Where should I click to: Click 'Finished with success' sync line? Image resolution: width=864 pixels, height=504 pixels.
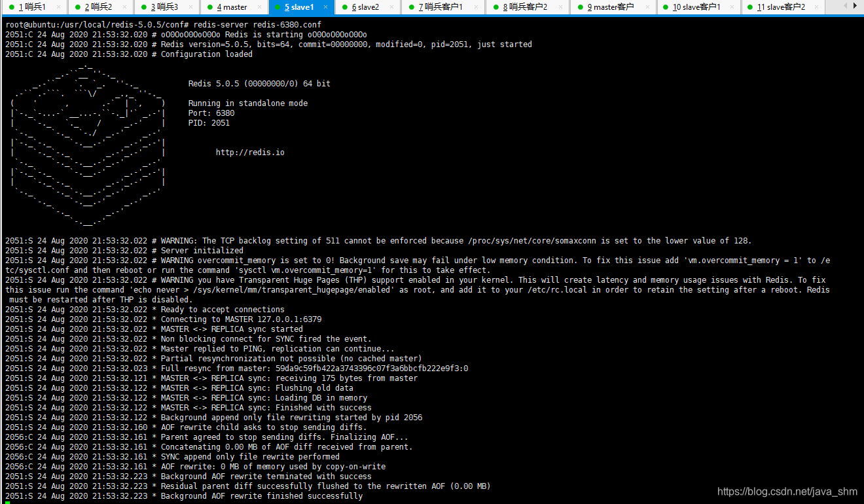[189, 408]
